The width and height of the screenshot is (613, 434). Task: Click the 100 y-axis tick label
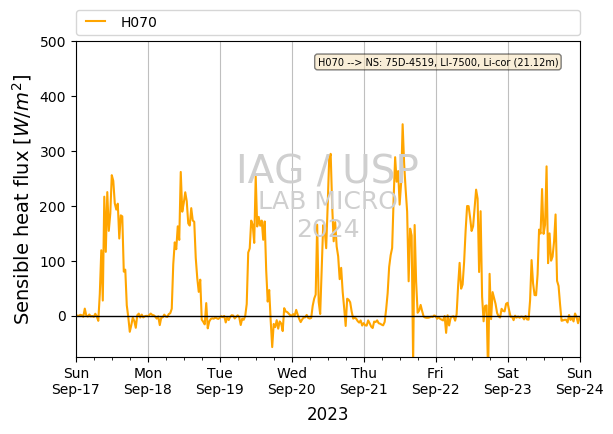pos(53,262)
